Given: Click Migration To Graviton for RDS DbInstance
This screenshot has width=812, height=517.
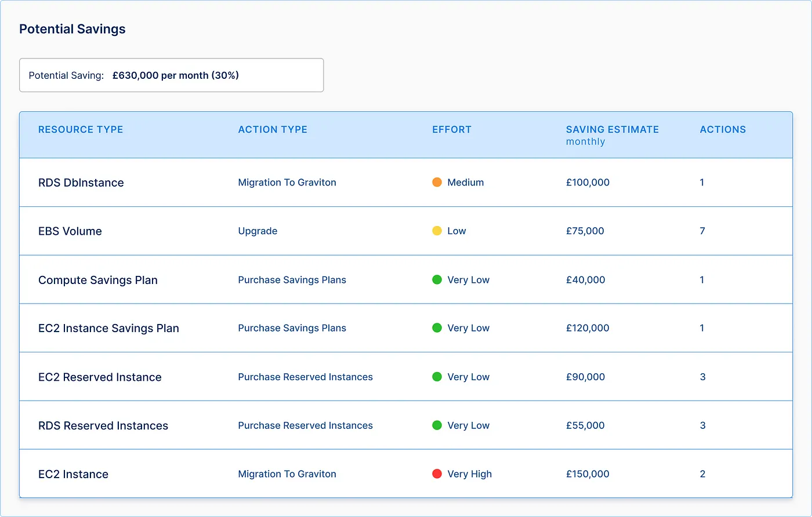Looking at the screenshot, I should click(287, 183).
